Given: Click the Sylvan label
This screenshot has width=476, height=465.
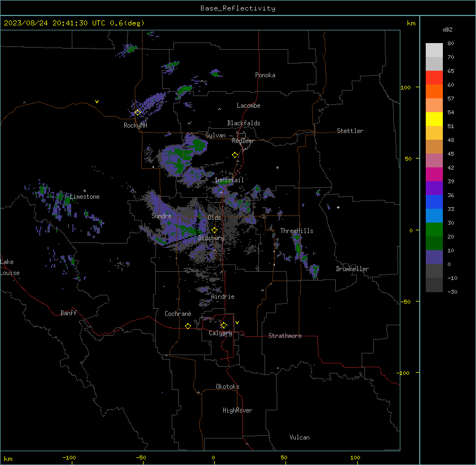Looking at the screenshot, I should [215, 135].
